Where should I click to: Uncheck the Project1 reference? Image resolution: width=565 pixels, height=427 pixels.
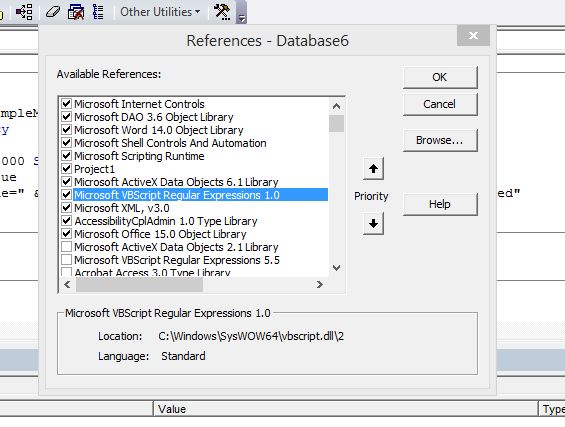click(66, 169)
